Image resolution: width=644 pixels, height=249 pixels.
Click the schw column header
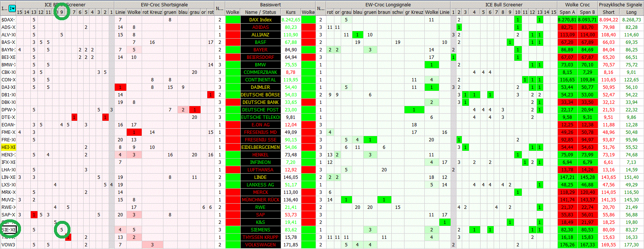tap(397, 12)
